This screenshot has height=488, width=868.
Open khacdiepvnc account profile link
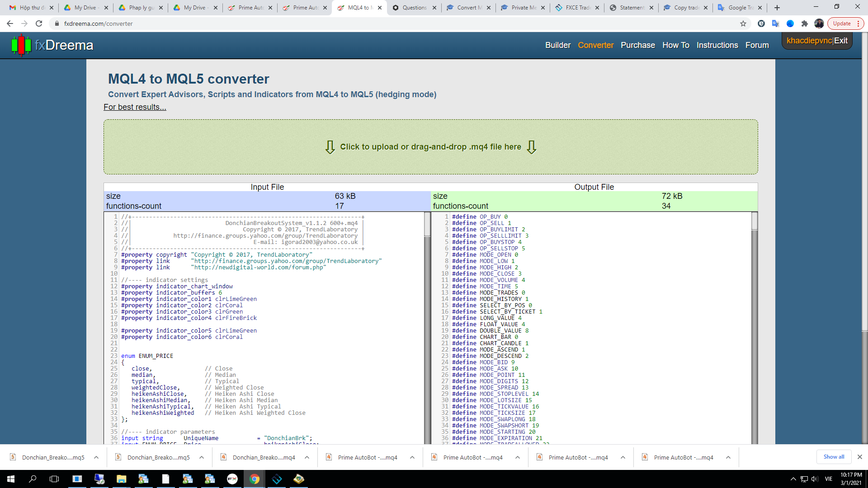[809, 41]
